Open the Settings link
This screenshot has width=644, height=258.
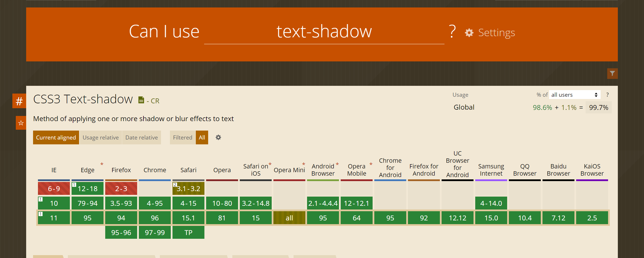click(497, 33)
